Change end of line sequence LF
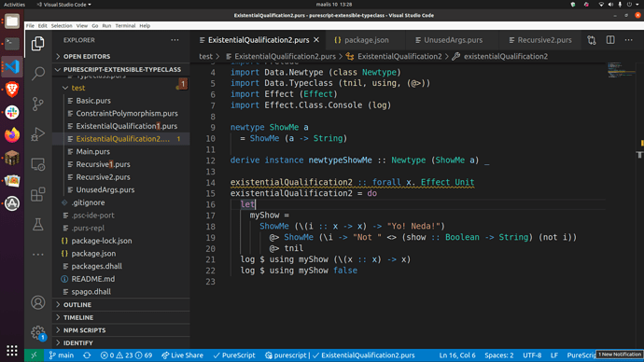Image resolution: width=644 pixels, height=362 pixels. (554, 355)
